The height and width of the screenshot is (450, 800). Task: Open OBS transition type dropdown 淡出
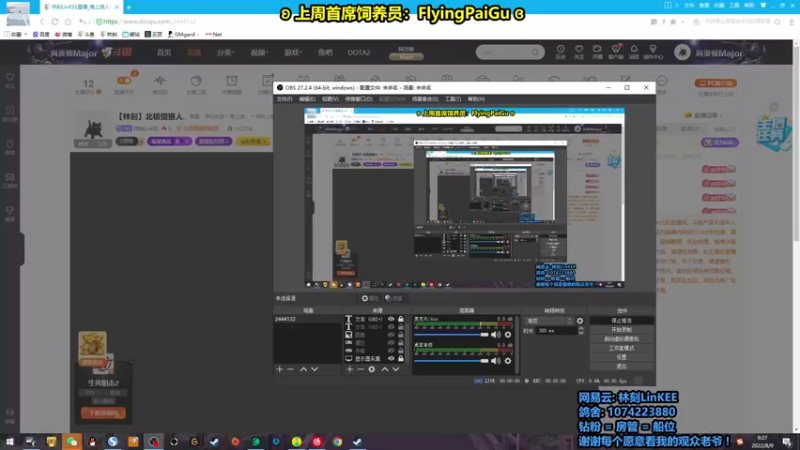pyautogui.click(x=549, y=321)
